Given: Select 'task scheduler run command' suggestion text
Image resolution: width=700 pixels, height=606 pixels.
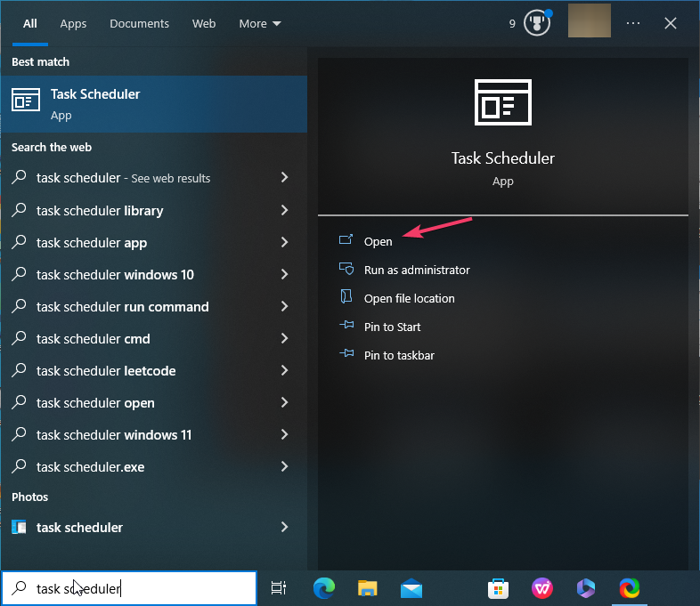Looking at the screenshot, I should pos(122,307).
